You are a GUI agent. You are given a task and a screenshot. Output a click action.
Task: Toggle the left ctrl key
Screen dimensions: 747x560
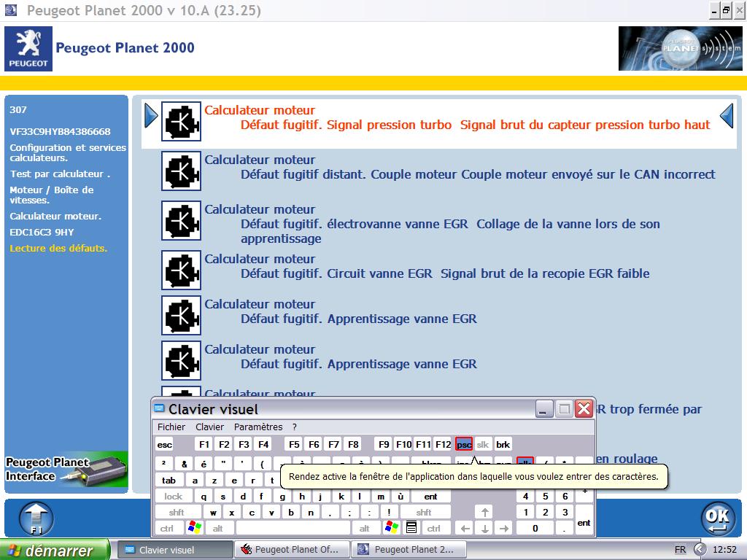pos(167,529)
